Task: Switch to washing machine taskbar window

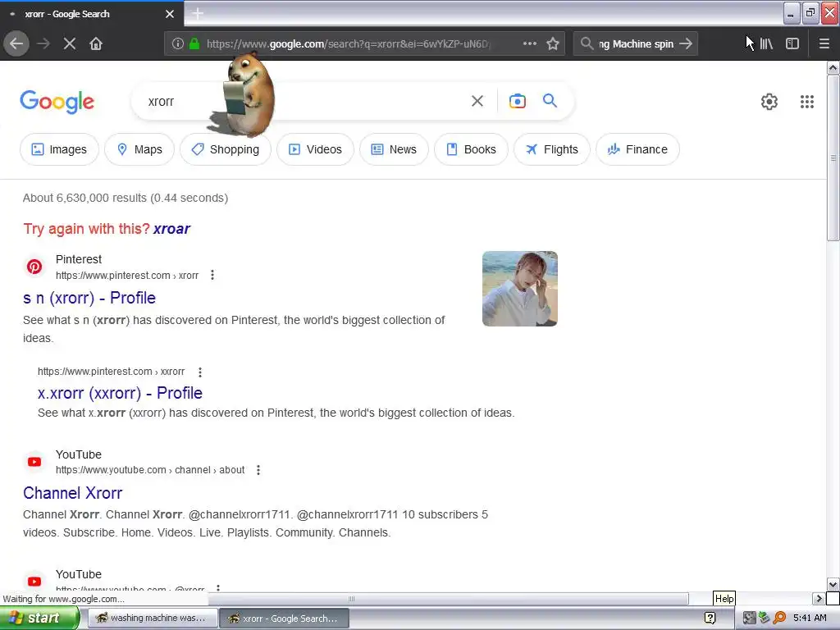Action: pos(152,619)
